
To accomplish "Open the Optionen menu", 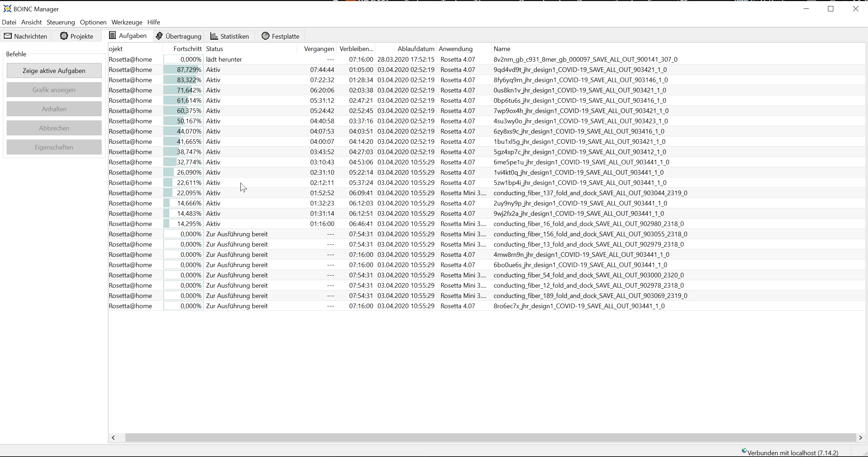I will click(93, 22).
